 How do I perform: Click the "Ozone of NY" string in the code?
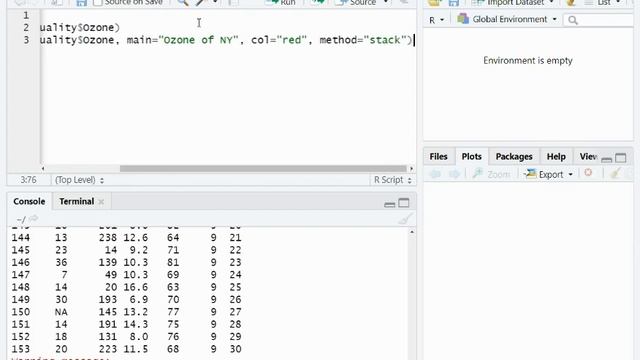click(199, 40)
